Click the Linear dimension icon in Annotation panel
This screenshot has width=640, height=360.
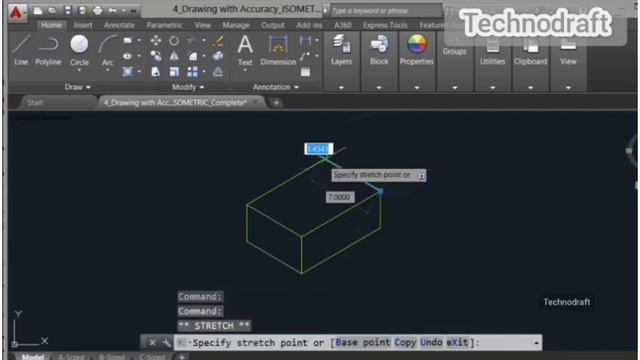click(x=305, y=40)
